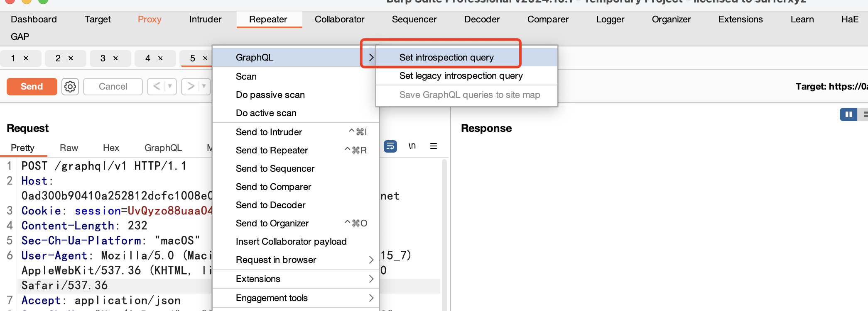Close Repeater tab 1 with its x icon
The width and height of the screenshot is (868, 311).
coord(26,58)
